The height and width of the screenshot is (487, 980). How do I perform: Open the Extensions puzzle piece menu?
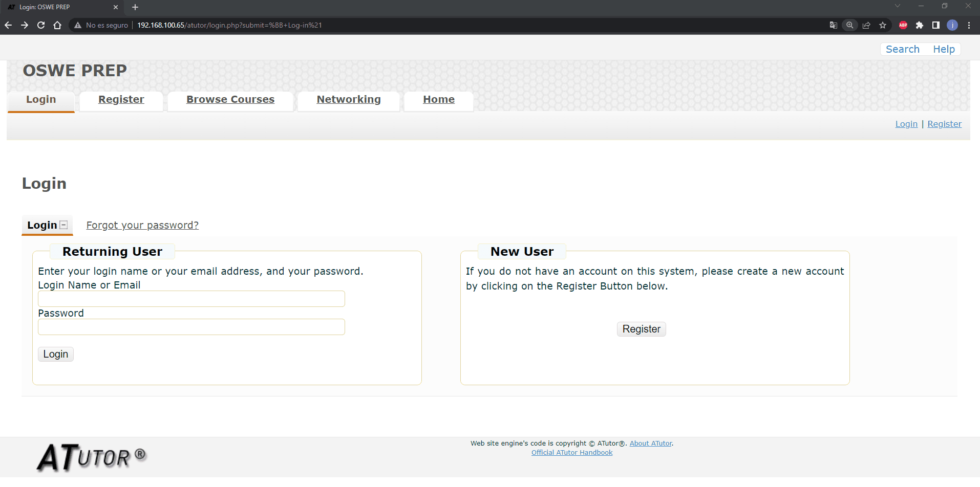coord(920,25)
